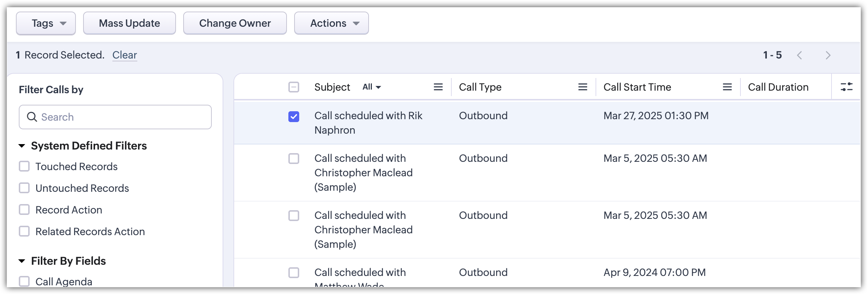Toggle the select-all records checkbox

click(x=294, y=87)
